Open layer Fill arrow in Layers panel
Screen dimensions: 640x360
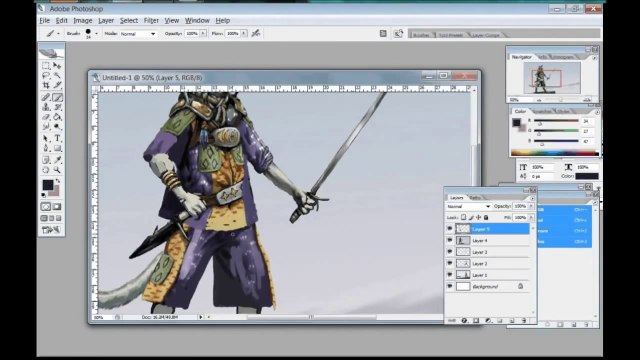click(x=531, y=218)
